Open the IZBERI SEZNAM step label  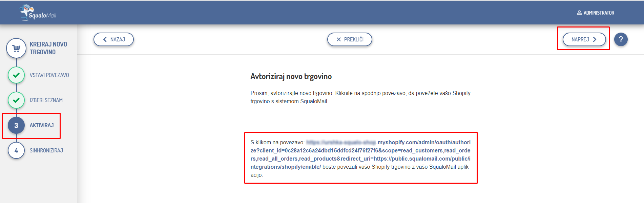pyautogui.click(x=46, y=100)
